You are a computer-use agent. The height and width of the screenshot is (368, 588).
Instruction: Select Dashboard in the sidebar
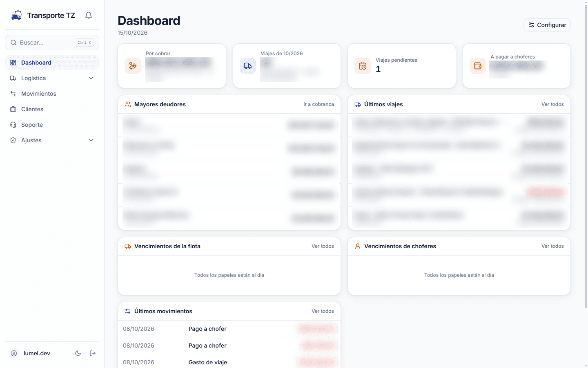pyautogui.click(x=52, y=63)
